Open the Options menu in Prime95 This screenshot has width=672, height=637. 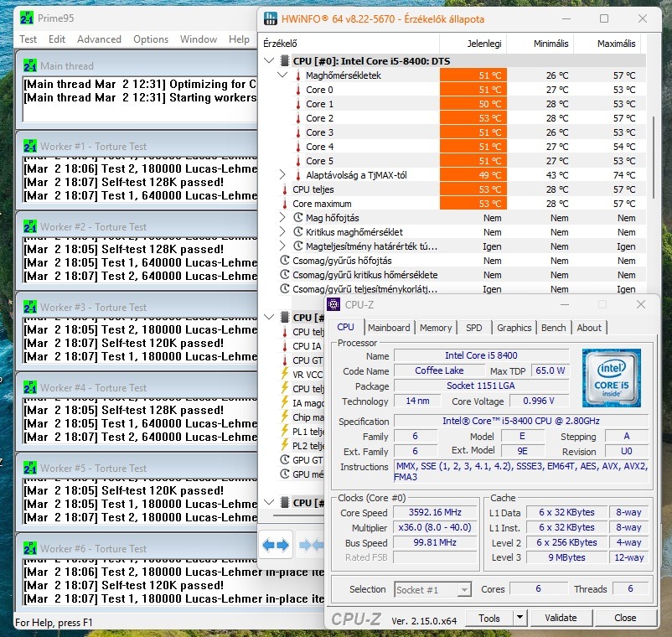tap(151, 39)
